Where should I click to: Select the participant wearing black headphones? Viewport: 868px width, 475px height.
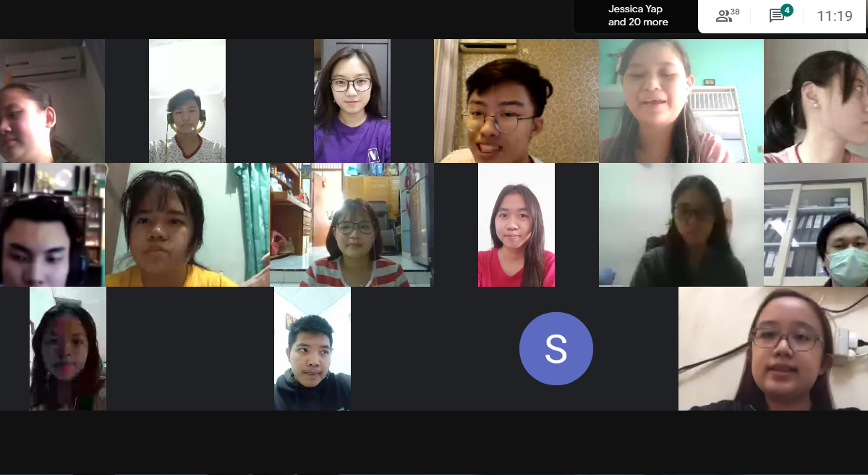pos(52,224)
